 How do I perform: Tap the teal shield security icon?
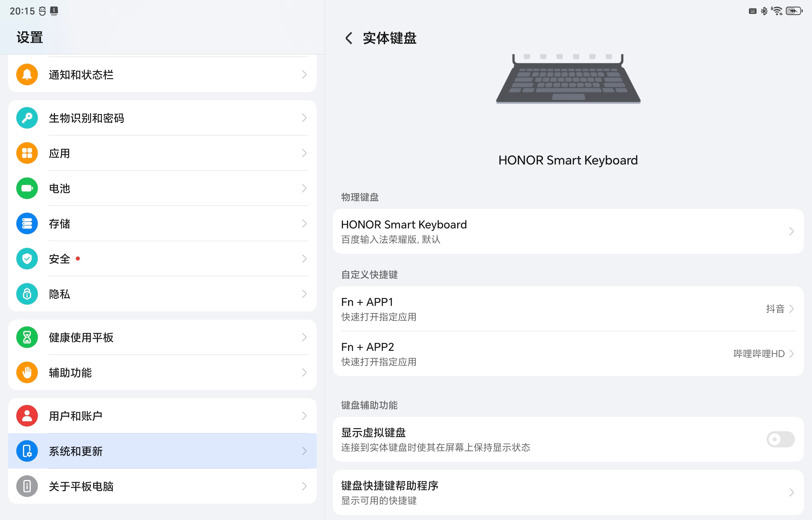pyautogui.click(x=27, y=259)
